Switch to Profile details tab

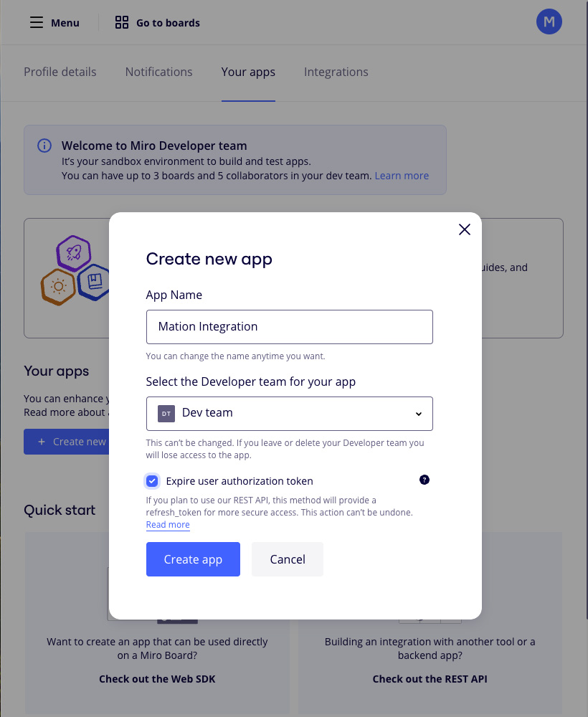[x=60, y=72]
